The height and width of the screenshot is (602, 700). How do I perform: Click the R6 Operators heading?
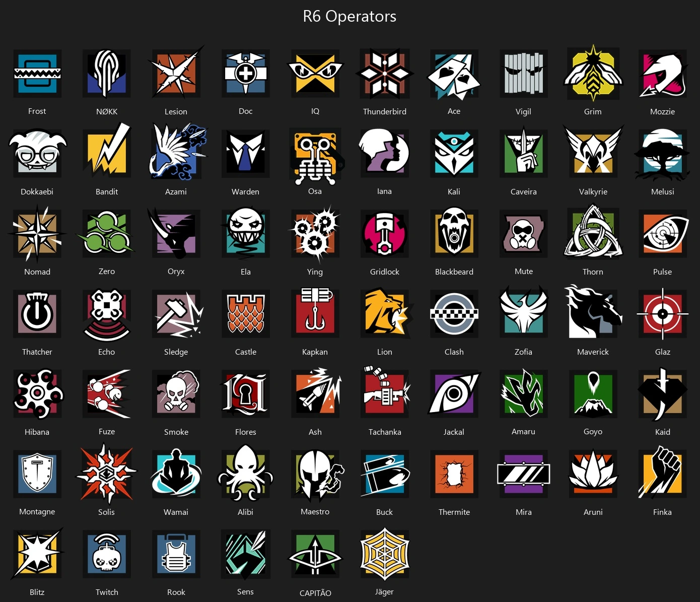click(349, 16)
